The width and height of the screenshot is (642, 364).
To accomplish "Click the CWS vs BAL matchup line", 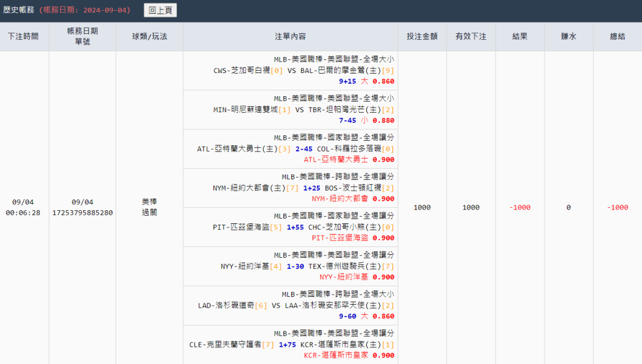I will click(x=303, y=70).
